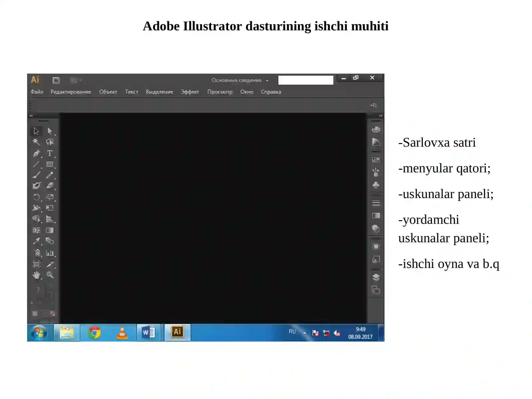
Task: Expand the right panel dock arrows
Action: 381,116
